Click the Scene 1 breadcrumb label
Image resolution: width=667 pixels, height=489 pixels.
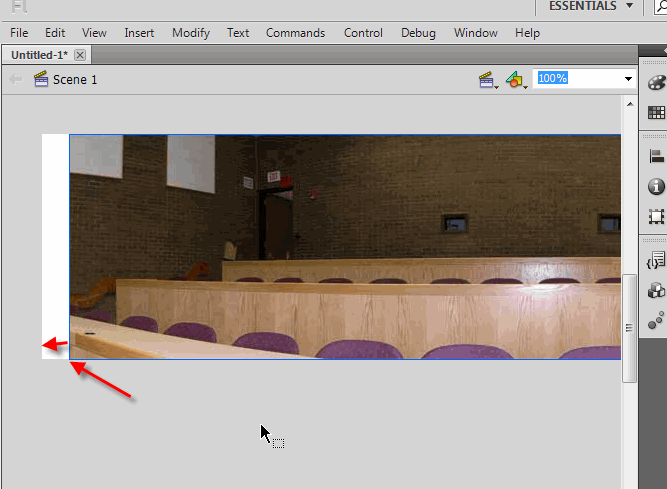[75, 79]
